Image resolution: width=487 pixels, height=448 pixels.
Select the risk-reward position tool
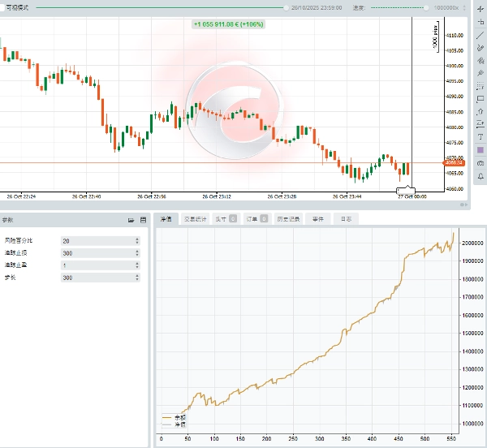tap(481, 124)
